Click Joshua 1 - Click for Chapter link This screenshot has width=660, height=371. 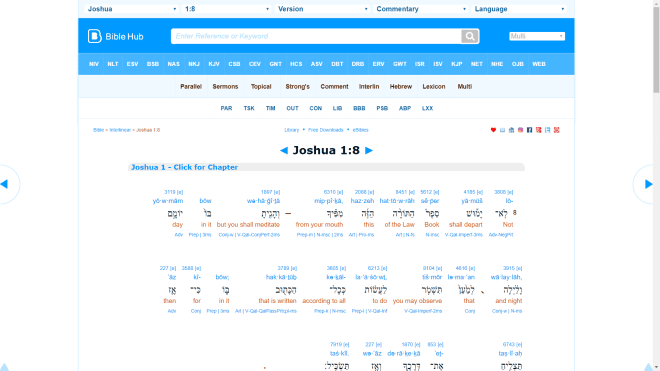point(184,167)
